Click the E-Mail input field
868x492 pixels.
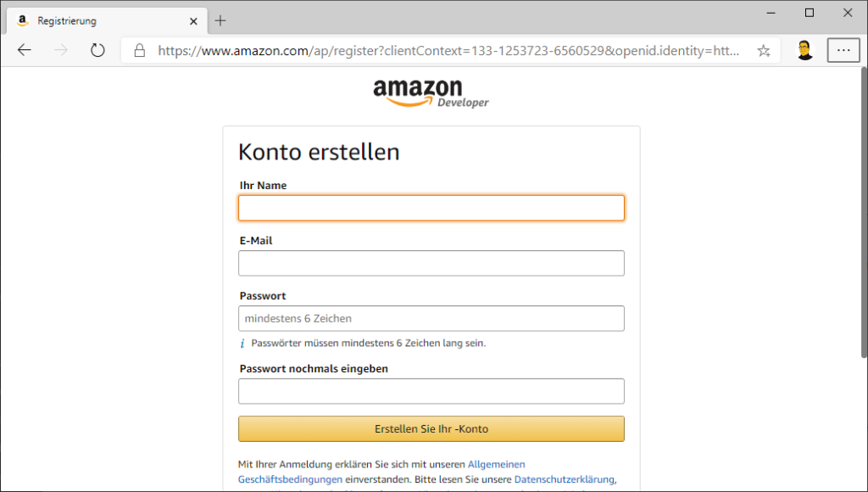point(431,263)
